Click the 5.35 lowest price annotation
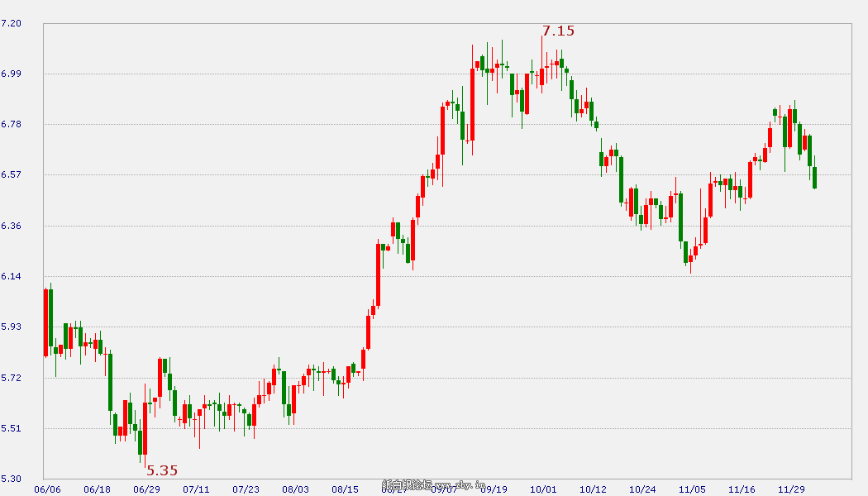 click(x=162, y=471)
